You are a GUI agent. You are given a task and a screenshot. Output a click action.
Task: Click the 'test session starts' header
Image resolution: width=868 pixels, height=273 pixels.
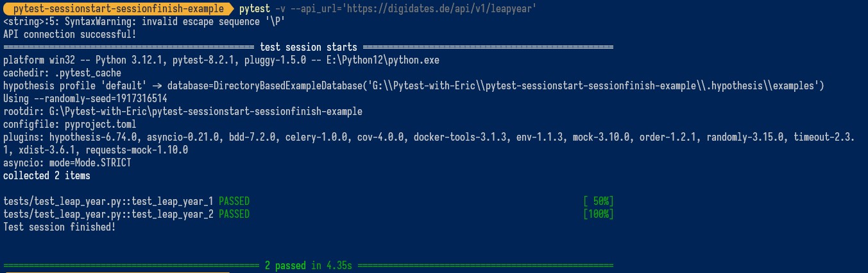[309, 48]
